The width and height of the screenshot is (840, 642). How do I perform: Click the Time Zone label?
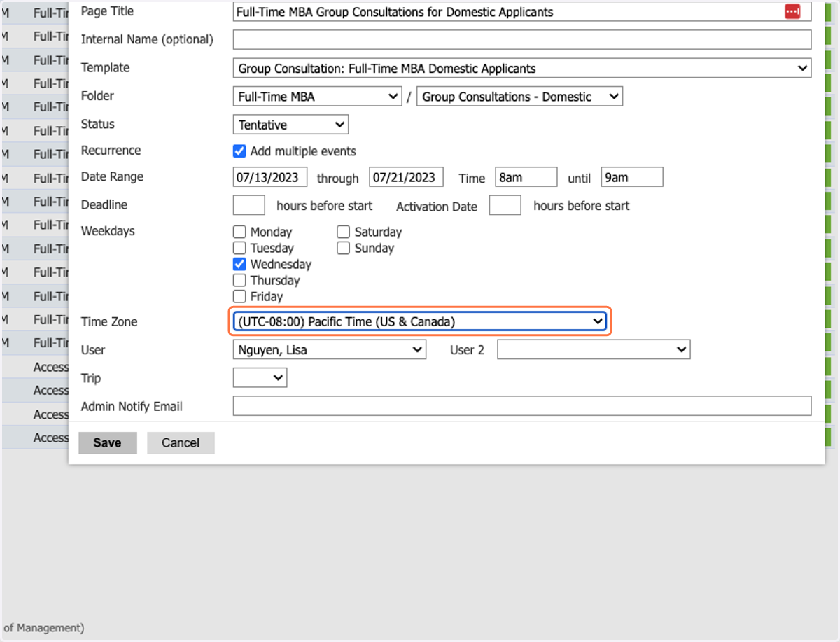click(x=109, y=322)
